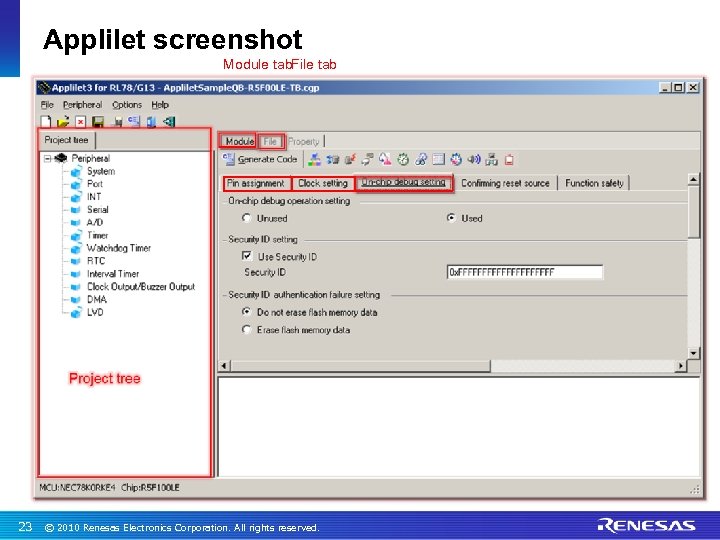Open the Interval Timer module toolbar icon
Viewport: 720px width, 540px height.
(456, 159)
